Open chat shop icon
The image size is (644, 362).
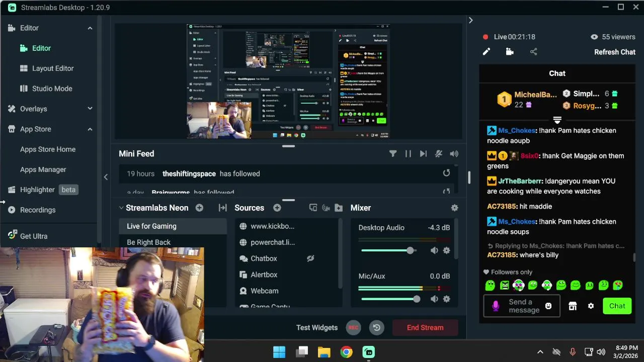(x=573, y=306)
